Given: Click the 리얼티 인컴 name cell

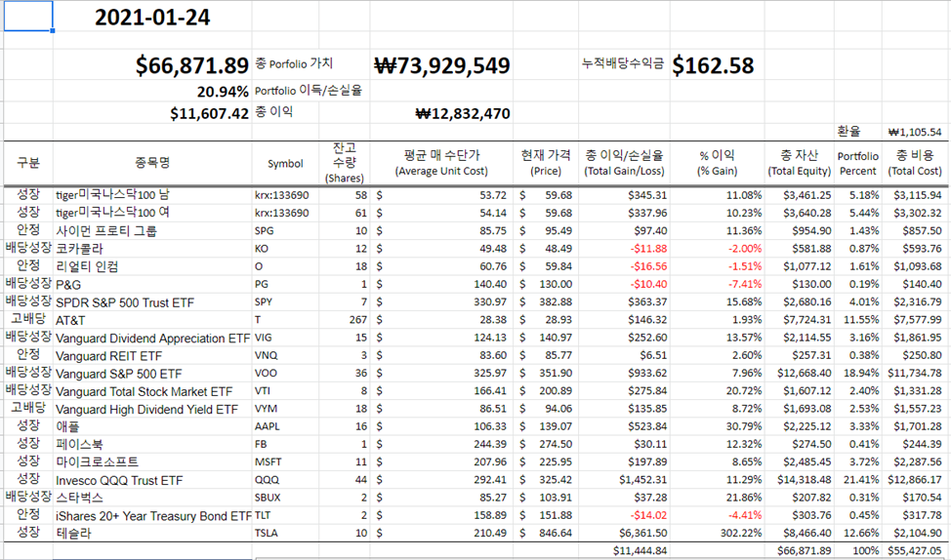Looking at the screenshot, I should tap(152, 266).
